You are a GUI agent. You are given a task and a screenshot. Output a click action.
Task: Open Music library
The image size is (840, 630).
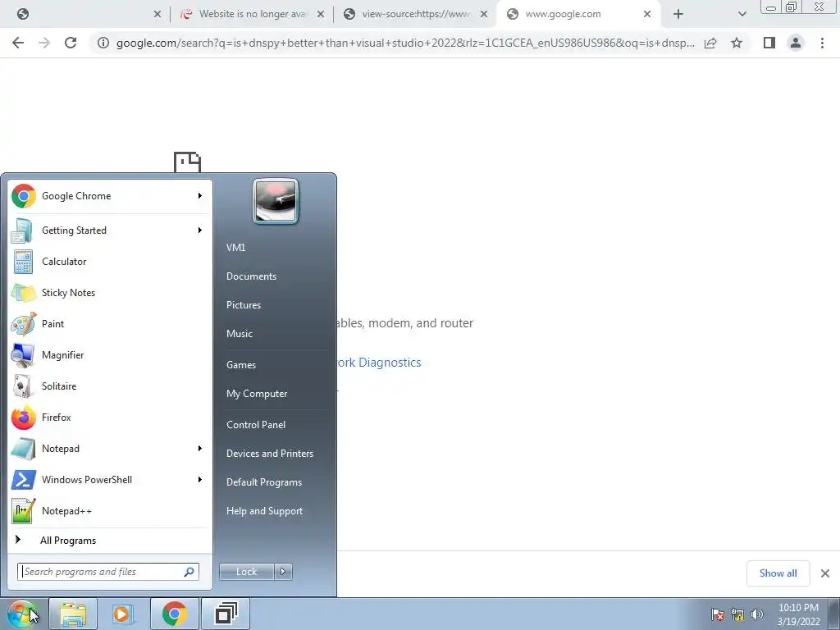pyautogui.click(x=239, y=334)
